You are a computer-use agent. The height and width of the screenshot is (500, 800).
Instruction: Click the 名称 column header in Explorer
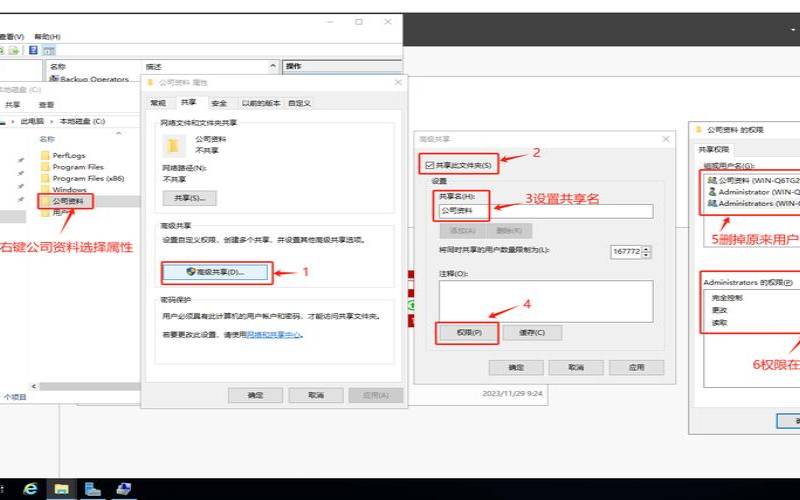click(x=47, y=139)
